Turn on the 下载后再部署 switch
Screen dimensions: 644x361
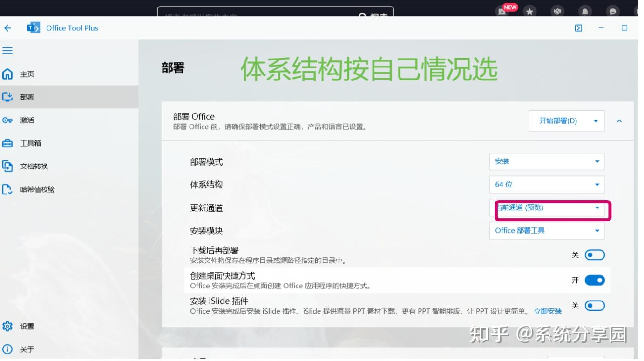595,255
